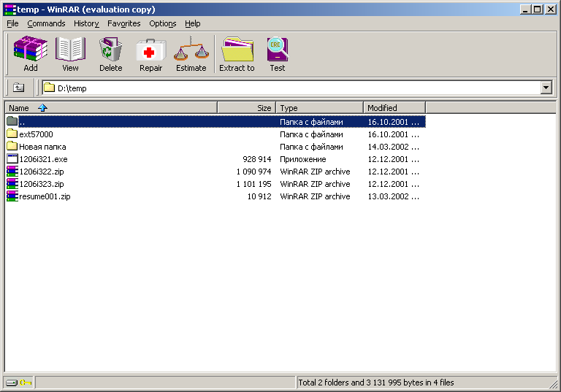Maximize the WinRAR window
Screen dimensions: 561x392
coord(537,9)
